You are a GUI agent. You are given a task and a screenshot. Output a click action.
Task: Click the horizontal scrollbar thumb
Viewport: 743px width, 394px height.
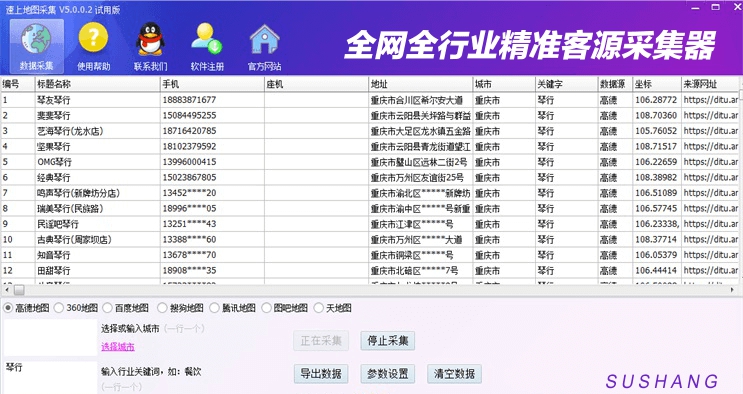[x=19, y=289]
